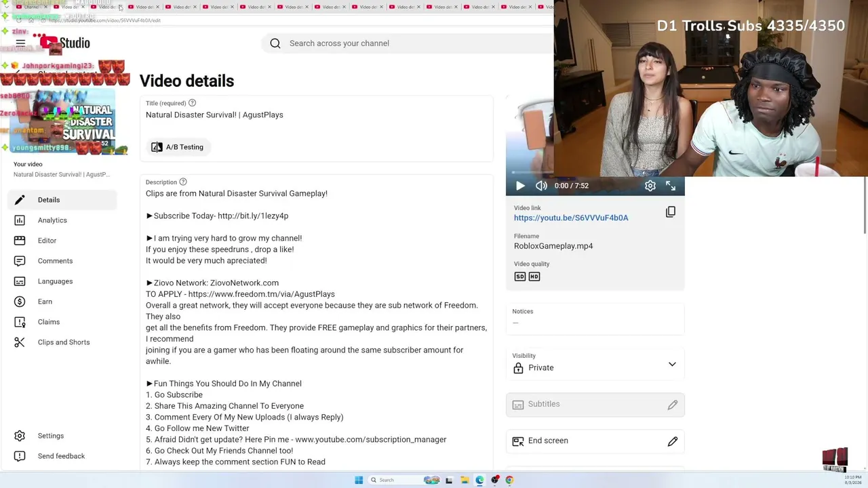Click the page's vertical scrollbar
This screenshot has height=488, width=868.
[x=865, y=207]
